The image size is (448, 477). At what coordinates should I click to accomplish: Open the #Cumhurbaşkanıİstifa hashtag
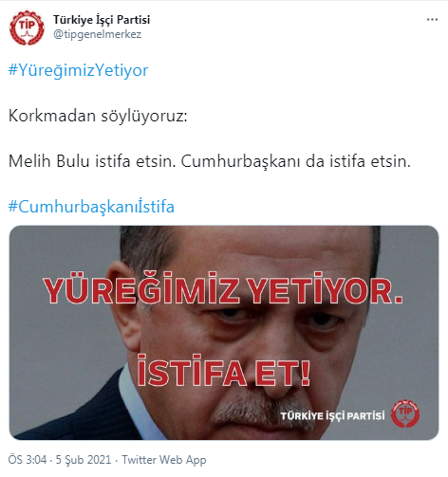(91, 207)
